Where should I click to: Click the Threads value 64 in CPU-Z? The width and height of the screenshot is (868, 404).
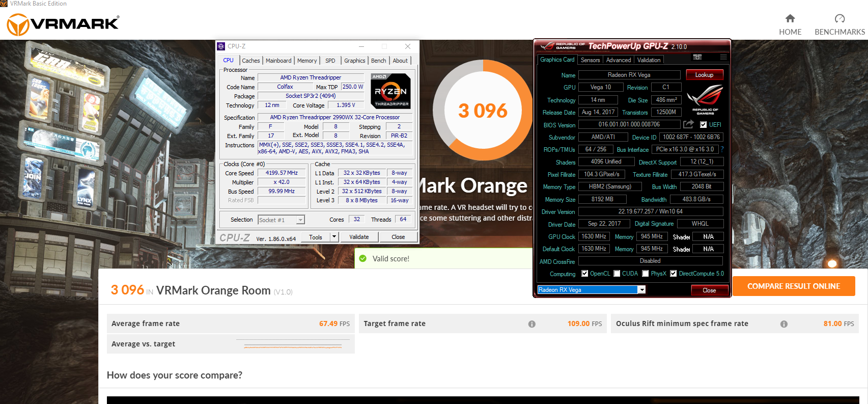403,219
